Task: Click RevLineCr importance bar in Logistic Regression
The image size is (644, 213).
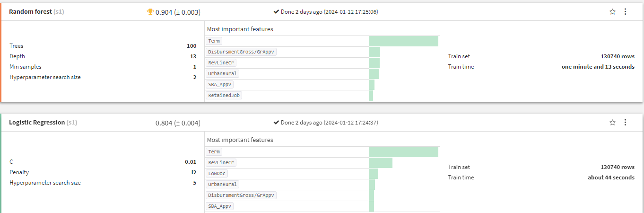Action: point(381,163)
